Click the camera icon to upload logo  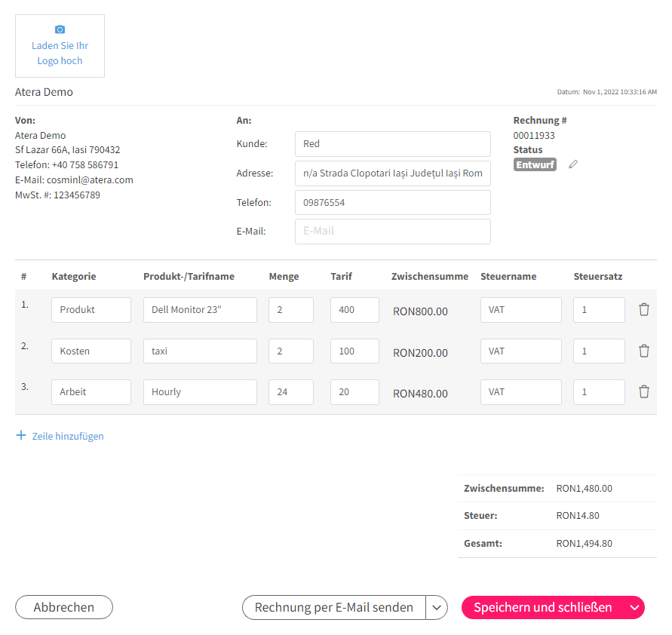coord(60,29)
